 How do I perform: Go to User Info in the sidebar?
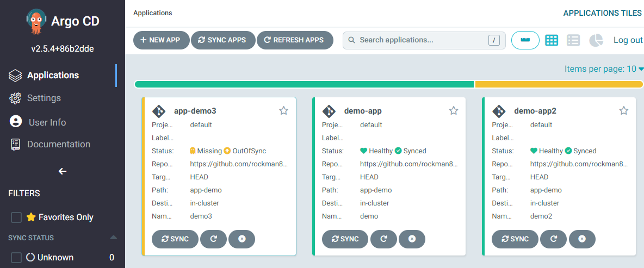click(47, 122)
